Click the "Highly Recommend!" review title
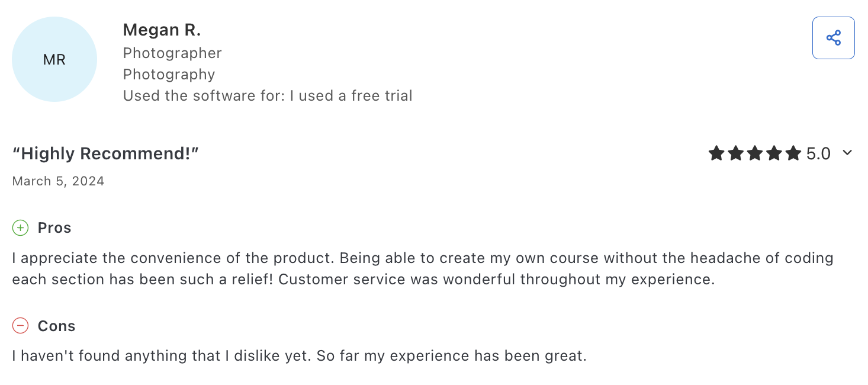Viewport: 868px width, 385px height. [105, 154]
